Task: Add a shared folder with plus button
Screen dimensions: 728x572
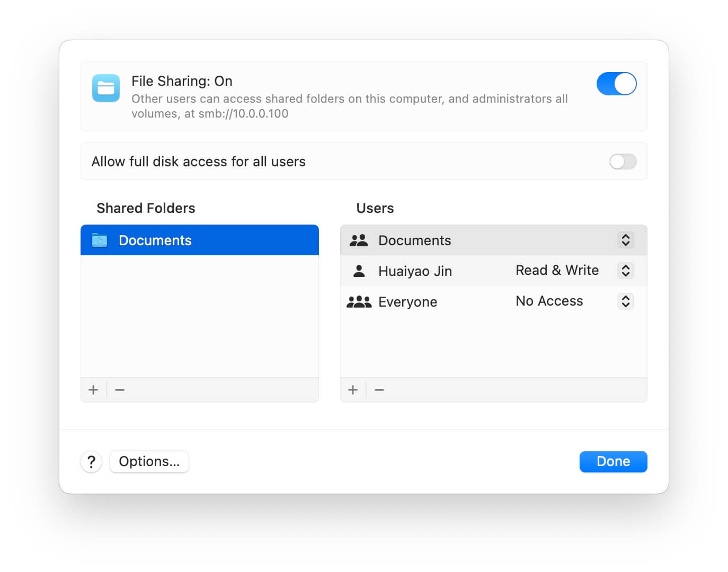Action: click(x=93, y=390)
